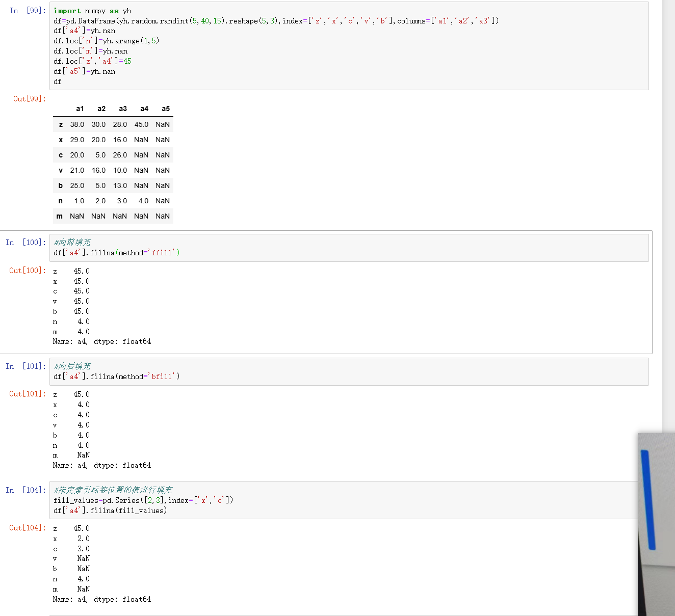Click cell value 13.0 in row b
Viewport: 675px width, 616px height.
click(120, 185)
